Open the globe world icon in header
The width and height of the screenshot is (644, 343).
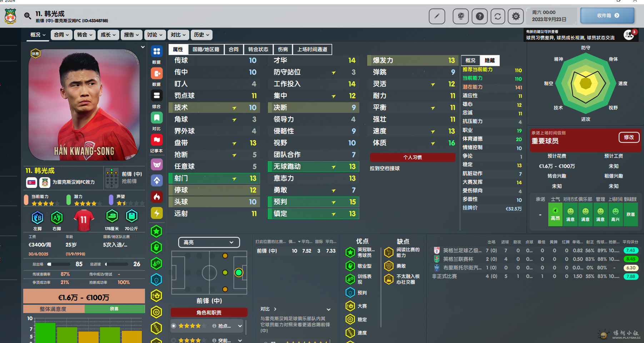[460, 16]
